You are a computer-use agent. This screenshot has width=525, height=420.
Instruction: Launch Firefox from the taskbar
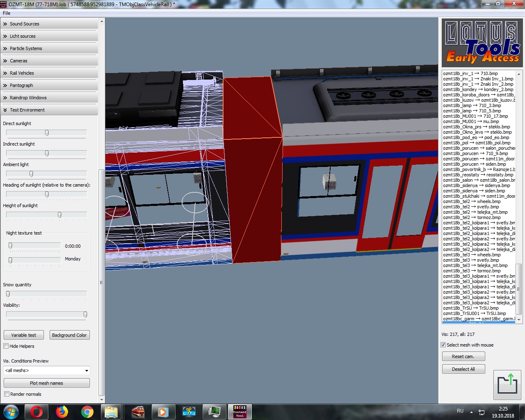point(62,412)
